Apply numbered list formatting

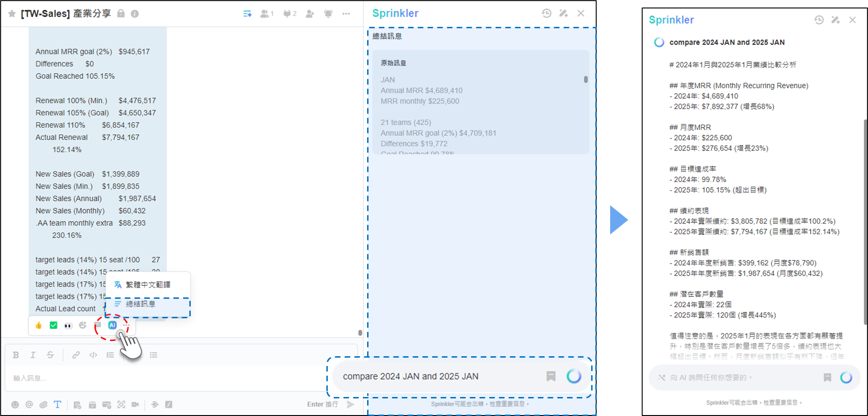[x=110, y=355]
